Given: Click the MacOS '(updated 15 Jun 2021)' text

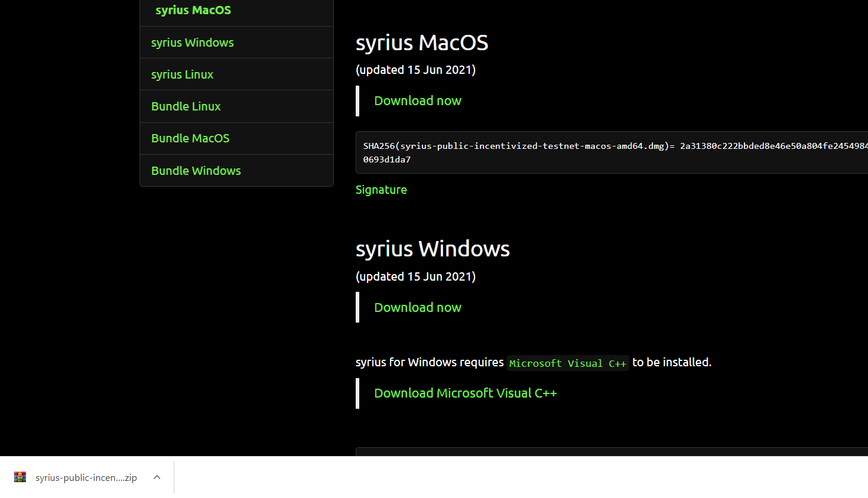Looking at the screenshot, I should (415, 70).
